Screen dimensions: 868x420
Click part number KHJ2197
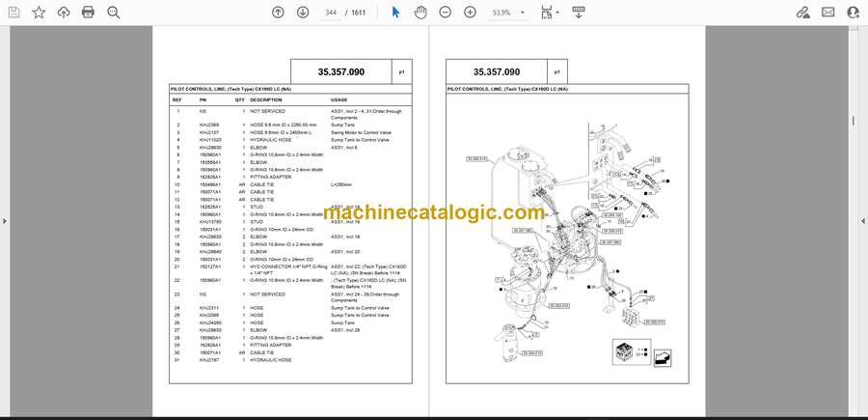coord(208,360)
